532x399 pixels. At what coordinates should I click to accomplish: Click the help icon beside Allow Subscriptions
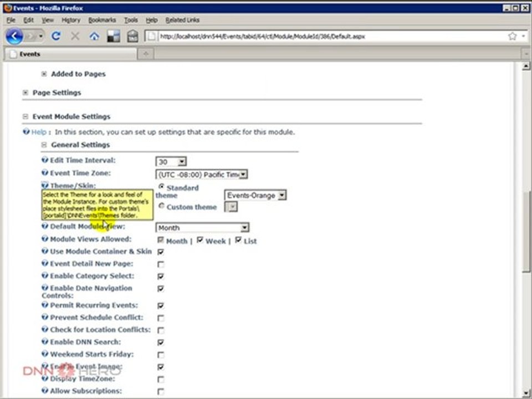(45, 390)
